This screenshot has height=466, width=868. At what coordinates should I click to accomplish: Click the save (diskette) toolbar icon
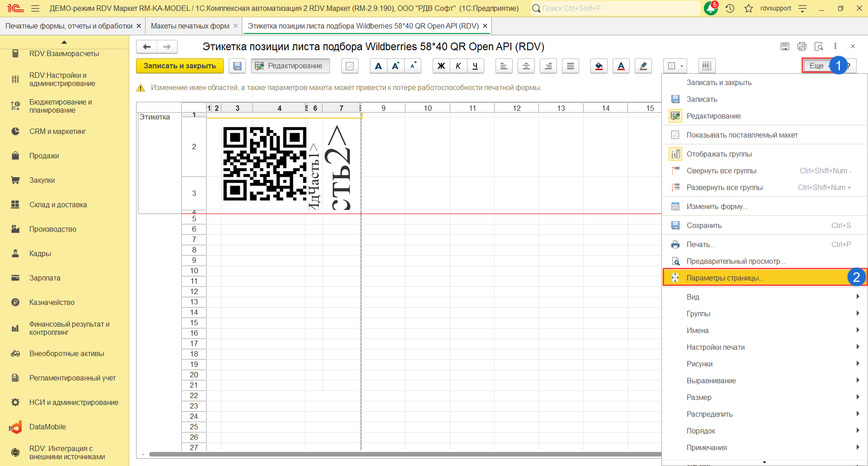[237, 66]
